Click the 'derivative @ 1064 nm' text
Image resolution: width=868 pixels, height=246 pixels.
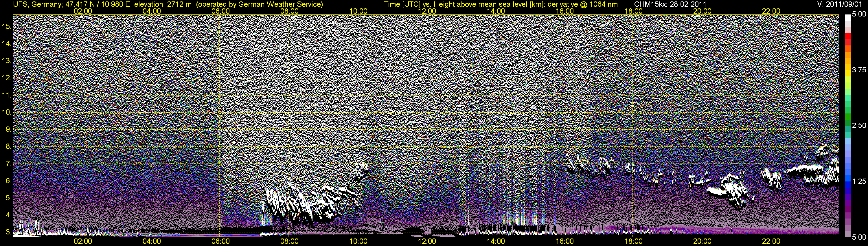click(x=583, y=4)
